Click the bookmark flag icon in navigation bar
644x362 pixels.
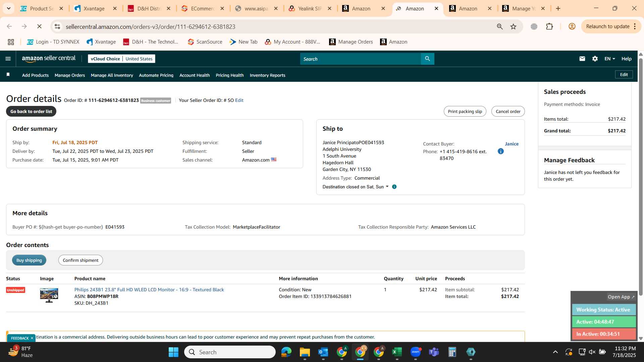pyautogui.click(x=8, y=75)
